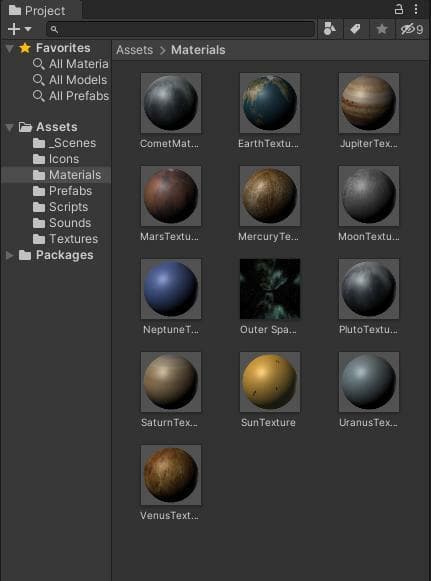Focus the project search field

click(x=180, y=29)
